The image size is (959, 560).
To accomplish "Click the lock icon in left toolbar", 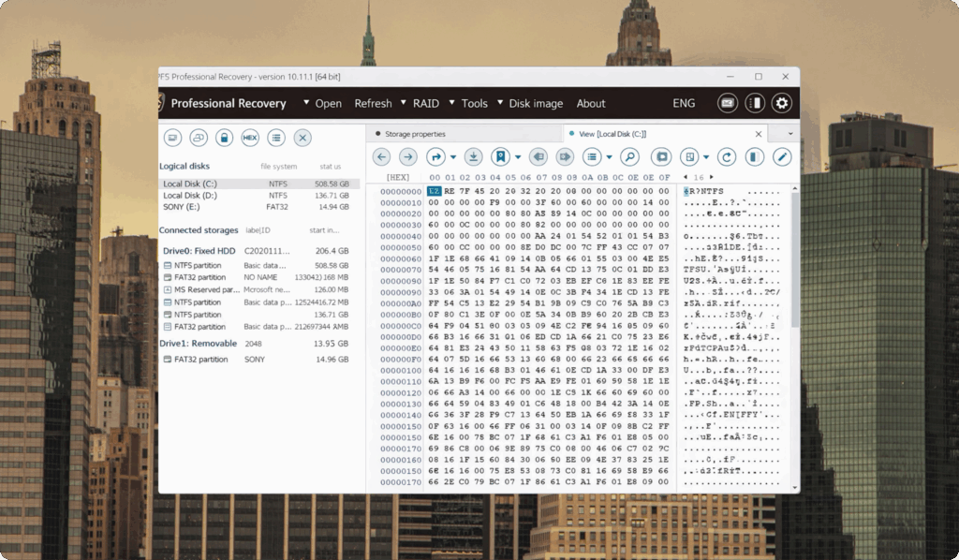I will [x=224, y=138].
